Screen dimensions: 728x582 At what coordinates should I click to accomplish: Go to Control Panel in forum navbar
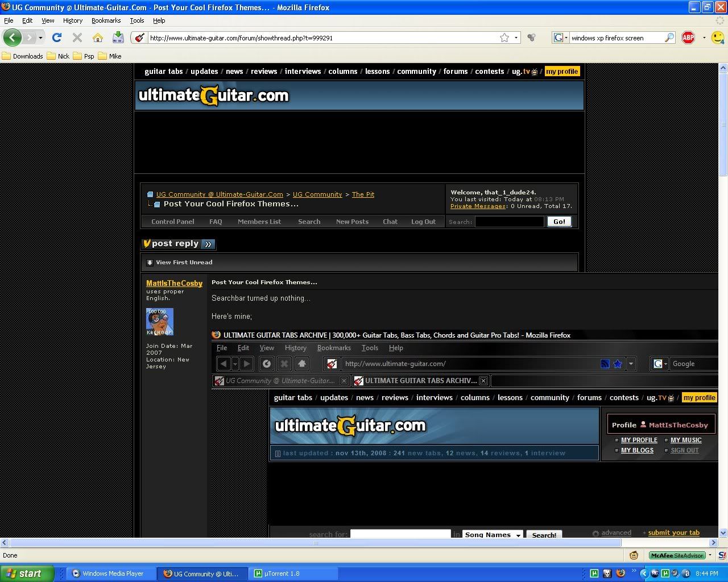pos(173,222)
